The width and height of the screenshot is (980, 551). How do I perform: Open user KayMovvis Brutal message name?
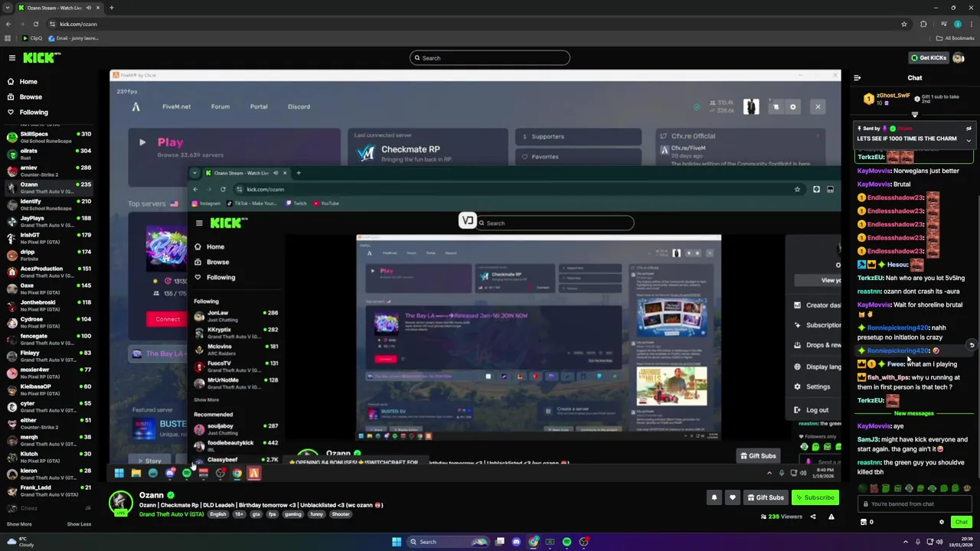(x=874, y=184)
